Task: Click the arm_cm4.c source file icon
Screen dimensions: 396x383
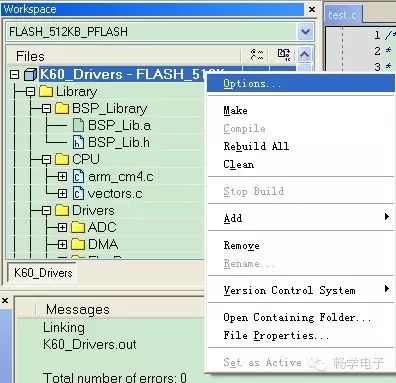Action: point(78,176)
